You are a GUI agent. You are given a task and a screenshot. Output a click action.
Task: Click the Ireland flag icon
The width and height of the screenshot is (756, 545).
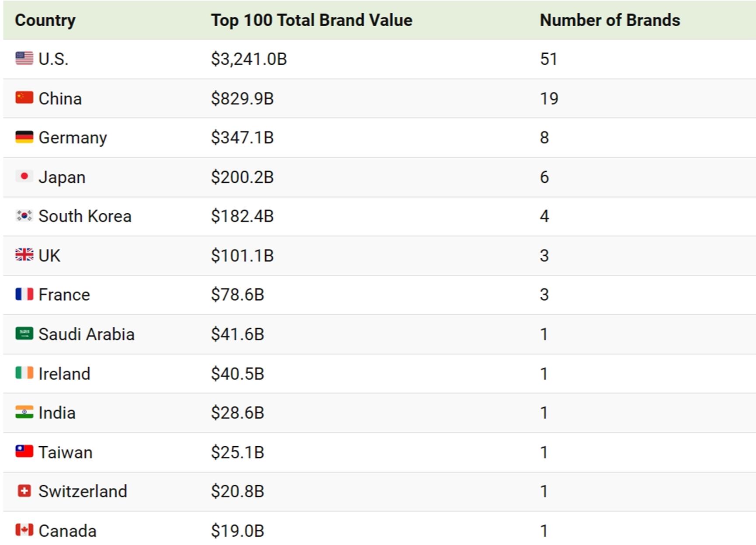(24, 373)
